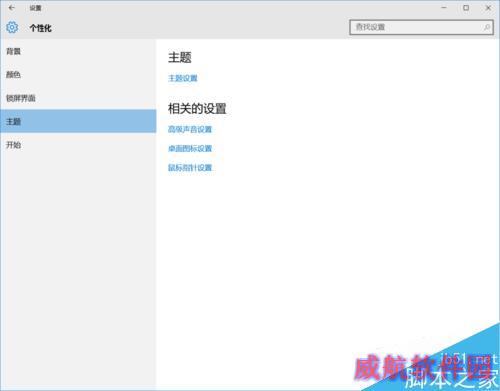The image size is (500, 391).
Task: Focus the 查找设置 search field
Action: point(422,27)
